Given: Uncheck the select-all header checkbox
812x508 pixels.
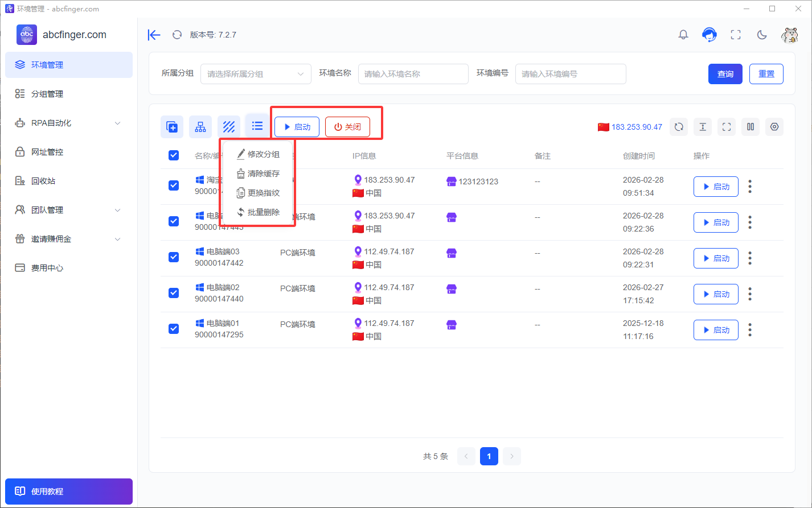Looking at the screenshot, I should coord(174,155).
